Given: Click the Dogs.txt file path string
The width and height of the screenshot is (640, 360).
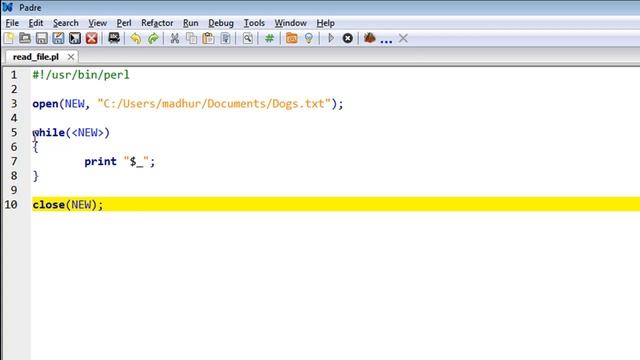Looking at the screenshot, I should (x=214, y=104).
